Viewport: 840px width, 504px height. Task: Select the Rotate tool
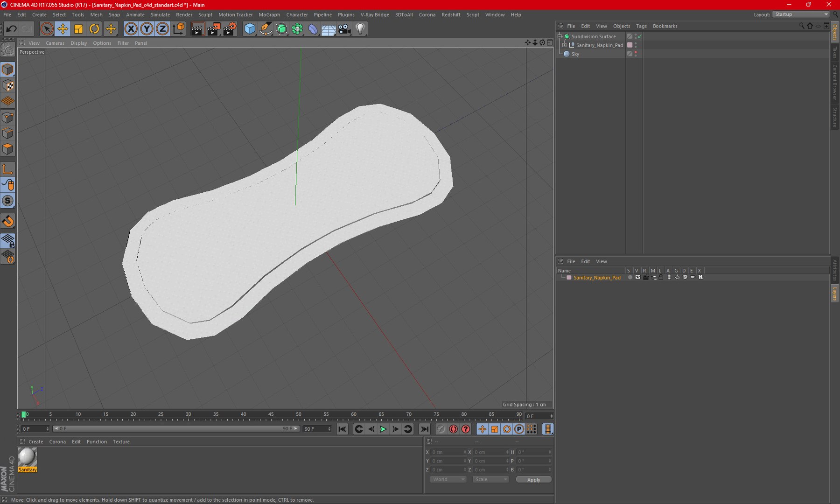coord(94,29)
